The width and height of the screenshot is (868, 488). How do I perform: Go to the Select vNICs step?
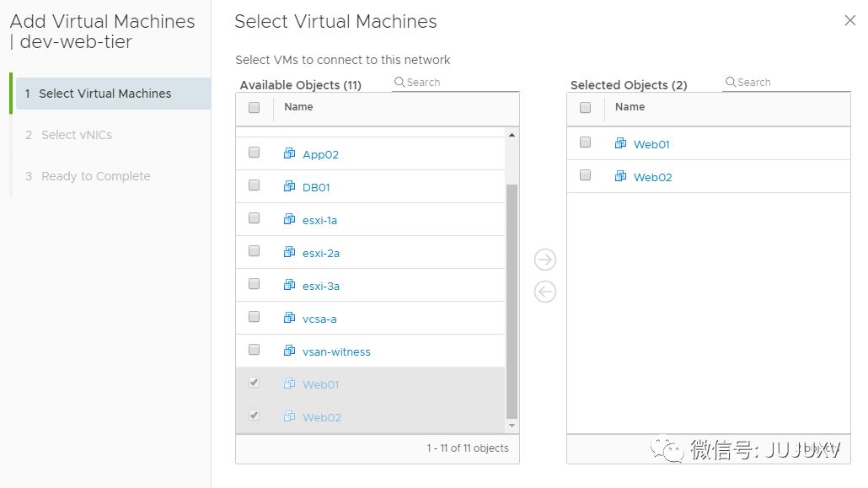(77, 135)
